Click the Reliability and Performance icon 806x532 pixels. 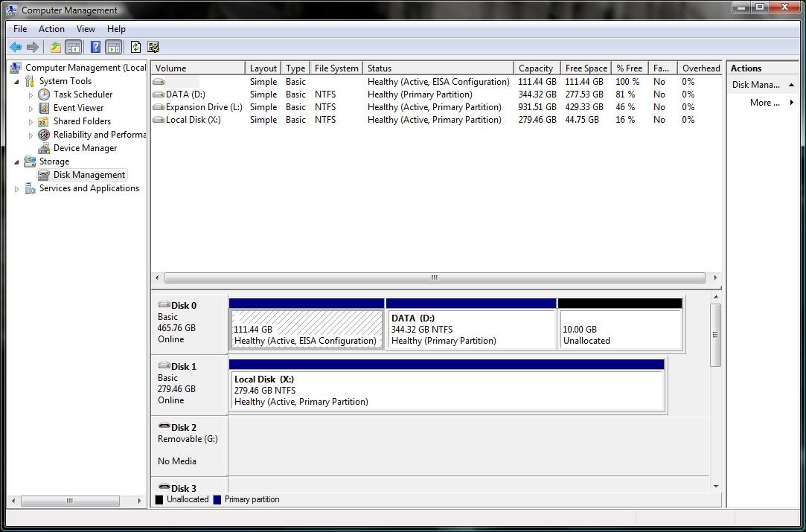pos(44,135)
